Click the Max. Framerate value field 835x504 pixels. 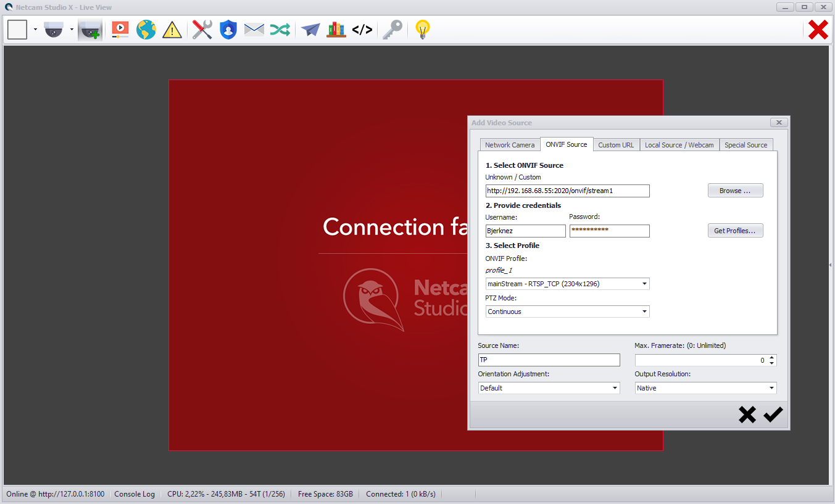pos(701,360)
